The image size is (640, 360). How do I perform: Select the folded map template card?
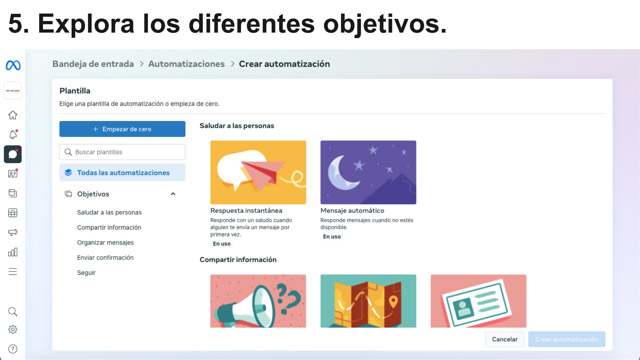(368, 301)
